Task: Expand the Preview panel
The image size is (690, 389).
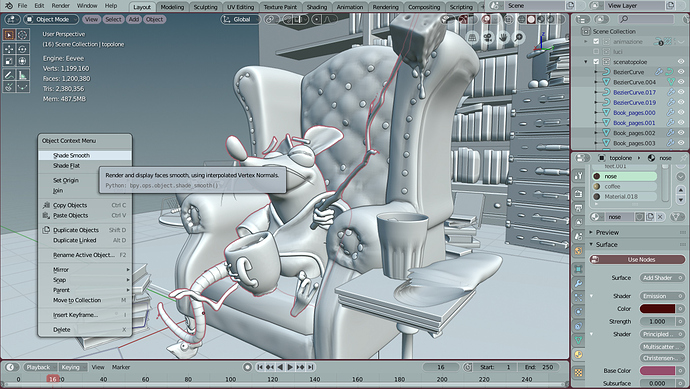Action: click(592, 232)
